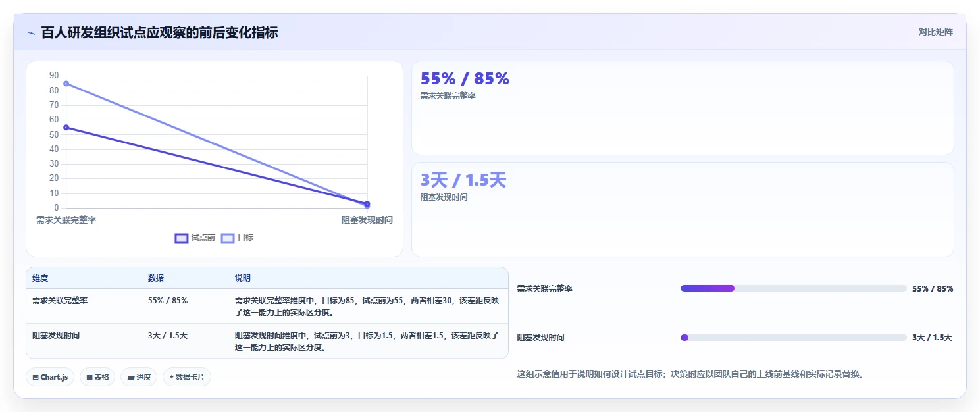This screenshot has width=980, height=412.
Task: Click the 需求关联完整率 progress bar
Action: (x=794, y=288)
